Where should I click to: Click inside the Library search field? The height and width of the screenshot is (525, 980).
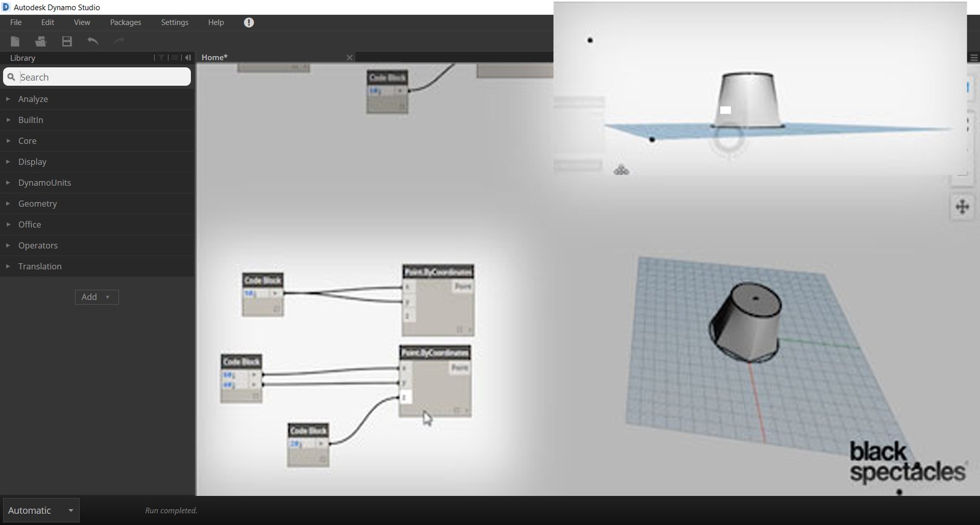click(x=101, y=77)
